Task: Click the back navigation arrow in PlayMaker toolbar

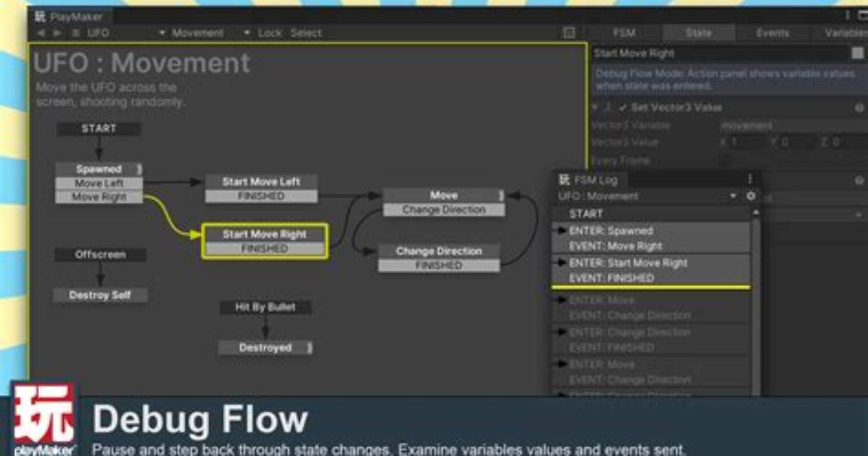Action: tap(41, 33)
